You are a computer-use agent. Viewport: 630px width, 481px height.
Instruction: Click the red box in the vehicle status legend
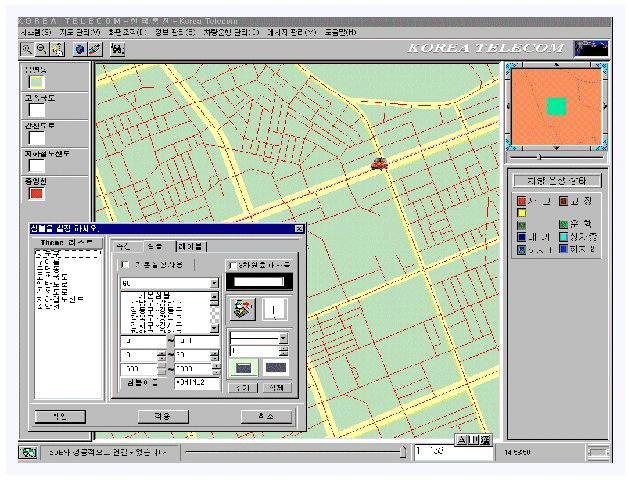pyautogui.click(x=521, y=201)
